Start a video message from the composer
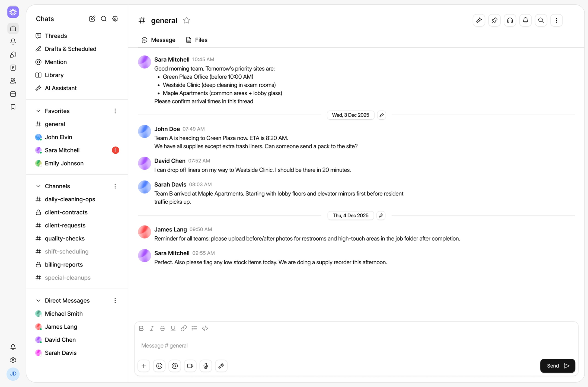This screenshot has height=387, width=588. click(x=190, y=366)
